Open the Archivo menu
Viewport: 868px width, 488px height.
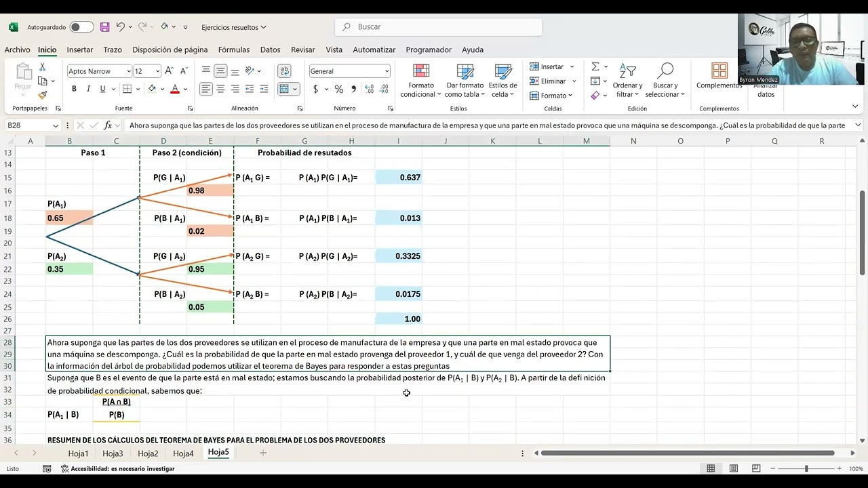pyautogui.click(x=17, y=49)
